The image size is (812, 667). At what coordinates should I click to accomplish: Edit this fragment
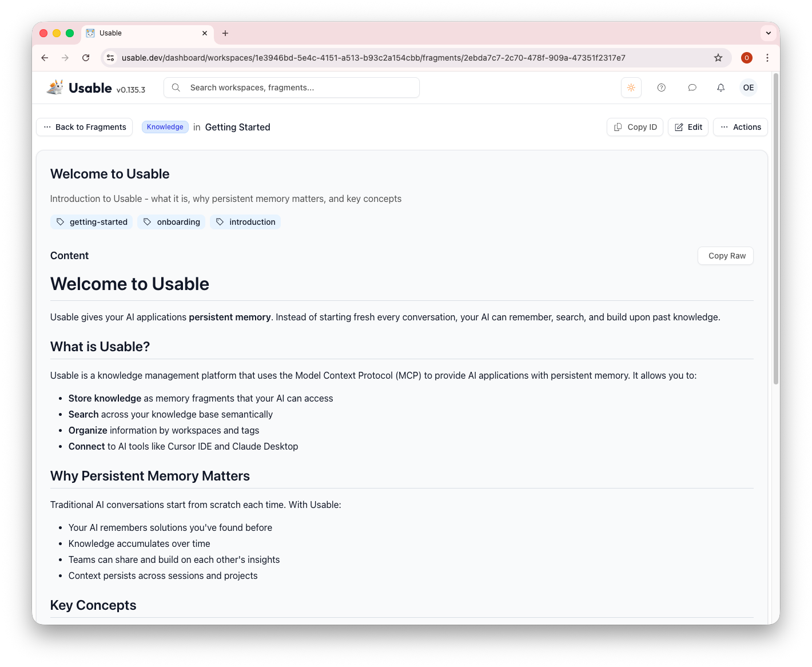(x=688, y=127)
